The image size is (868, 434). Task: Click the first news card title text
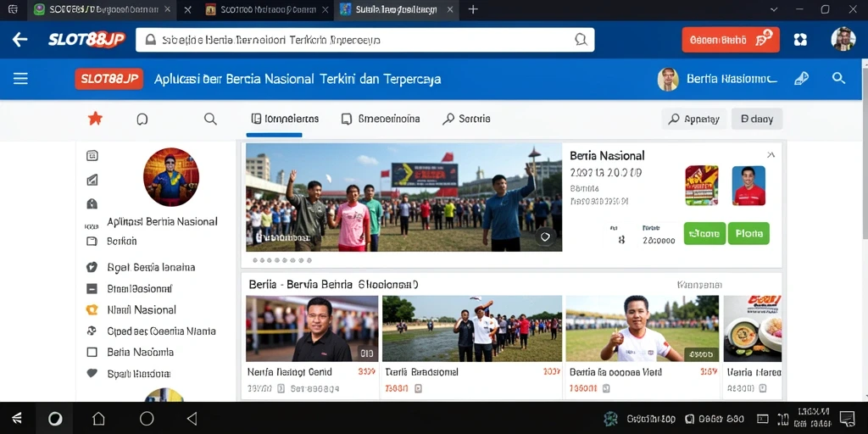[x=290, y=372]
